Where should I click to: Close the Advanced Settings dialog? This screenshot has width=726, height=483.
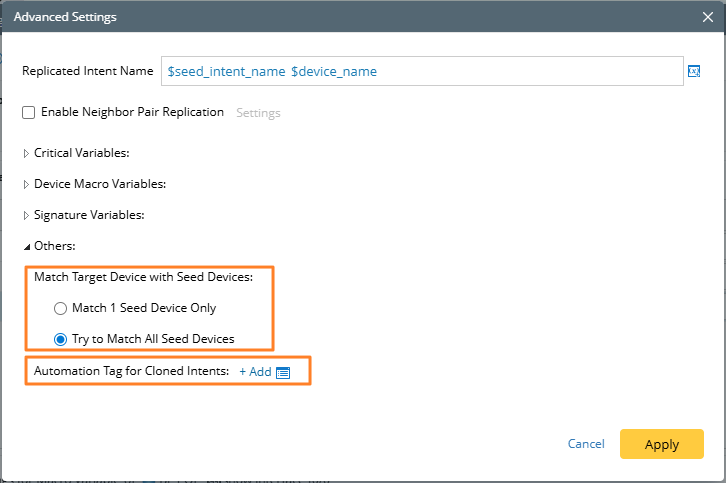[x=708, y=17]
